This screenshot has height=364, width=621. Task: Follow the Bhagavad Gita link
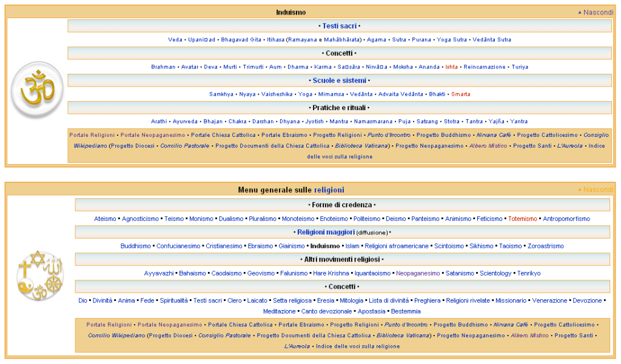241,39
